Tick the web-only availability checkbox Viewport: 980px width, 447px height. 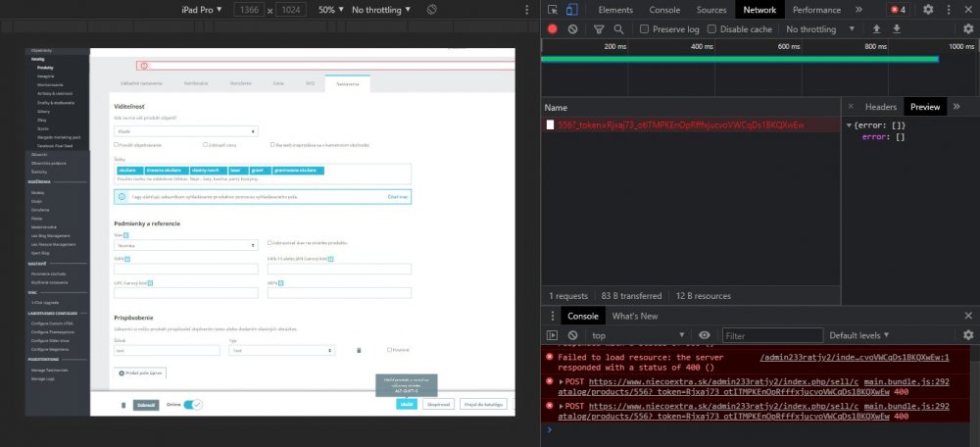pos(272,144)
